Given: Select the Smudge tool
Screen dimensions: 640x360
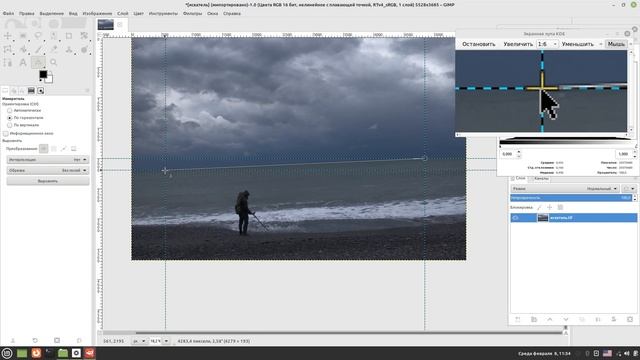Looking at the screenshot, I should (84, 49).
